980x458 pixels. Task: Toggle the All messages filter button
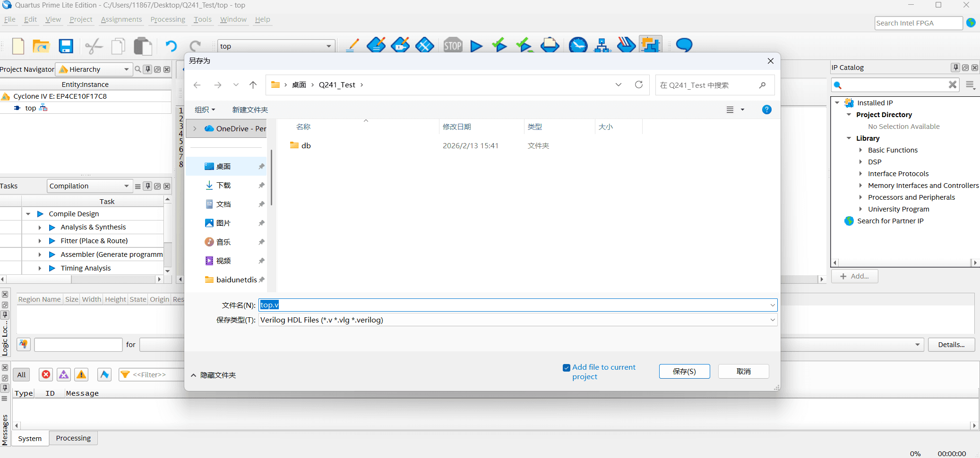[x=21, y=374]
